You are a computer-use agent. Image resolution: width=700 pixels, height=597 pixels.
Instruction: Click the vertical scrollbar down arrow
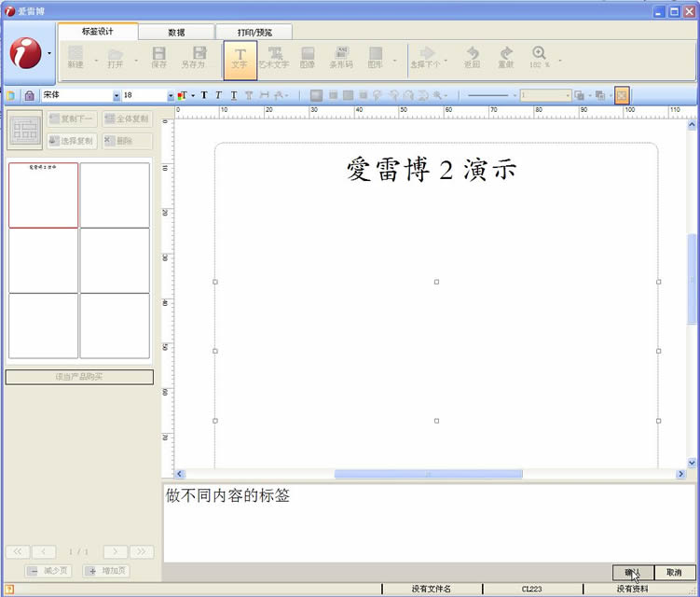[692, 463]
